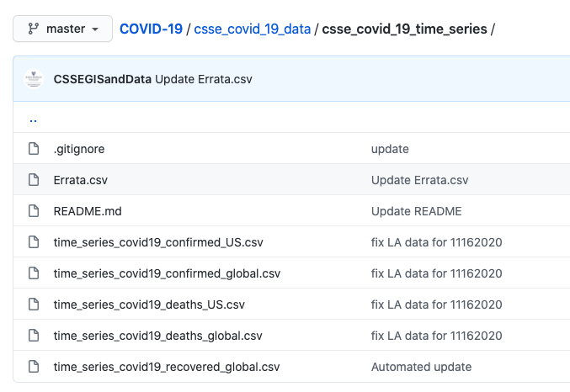Go up to parent directory (..)
The image size is (570, 392).
33,119
